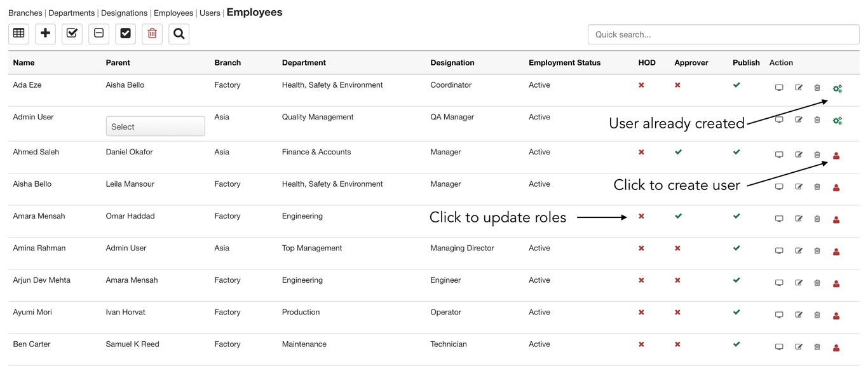
Task: Click the Name column header
Action: [24, 62]
